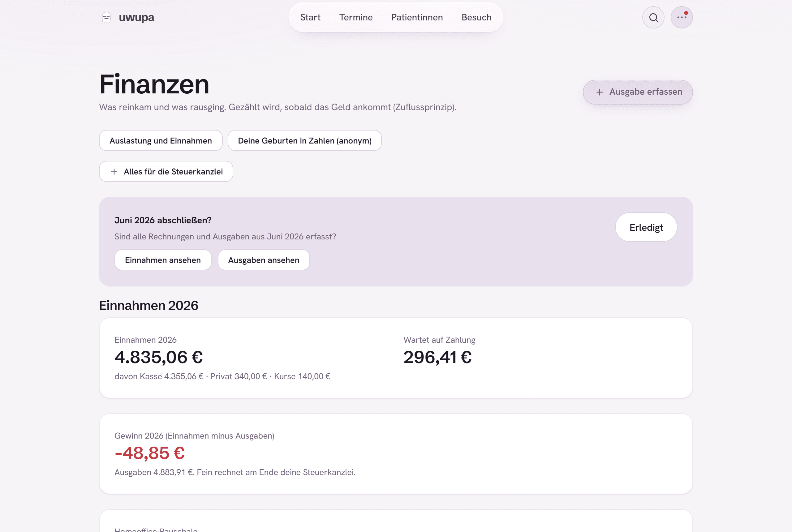Screen dimensions: 792x532
Task: Switch to the Termine tab
Action: (x=355, y=17)
